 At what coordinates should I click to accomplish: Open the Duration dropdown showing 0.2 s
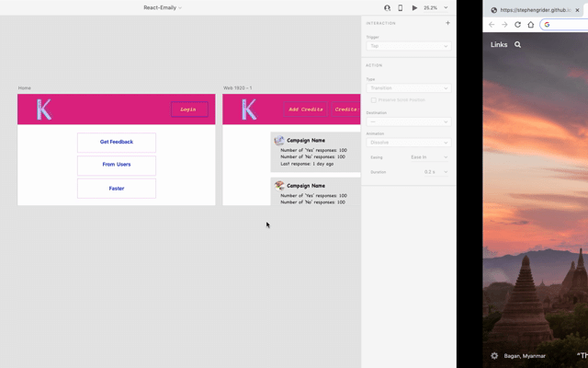[435, 172]
